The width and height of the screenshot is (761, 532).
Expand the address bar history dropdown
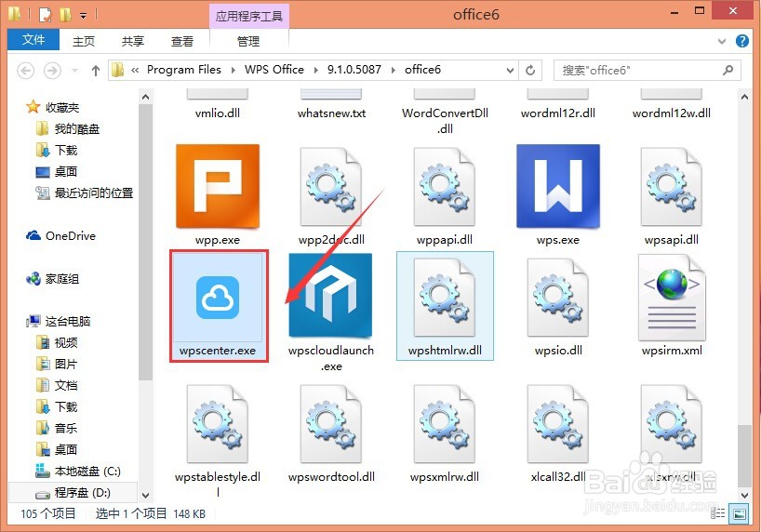510,71
